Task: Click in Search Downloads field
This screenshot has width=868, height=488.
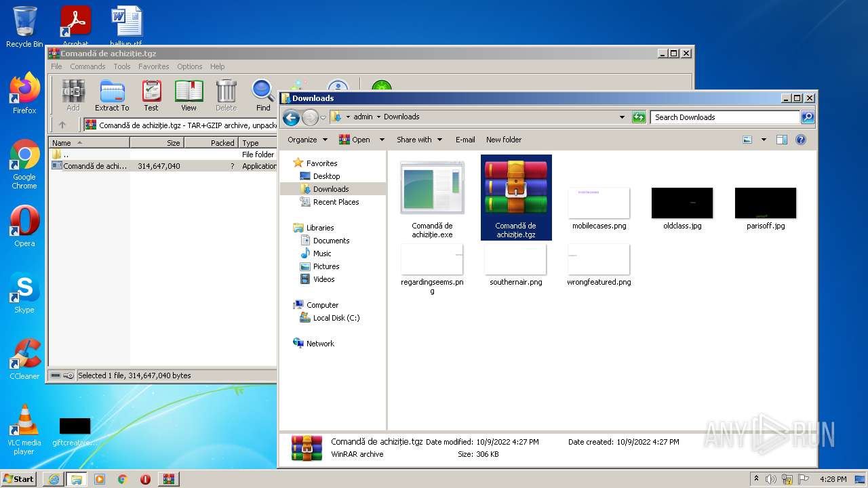Action: [725, 117]
